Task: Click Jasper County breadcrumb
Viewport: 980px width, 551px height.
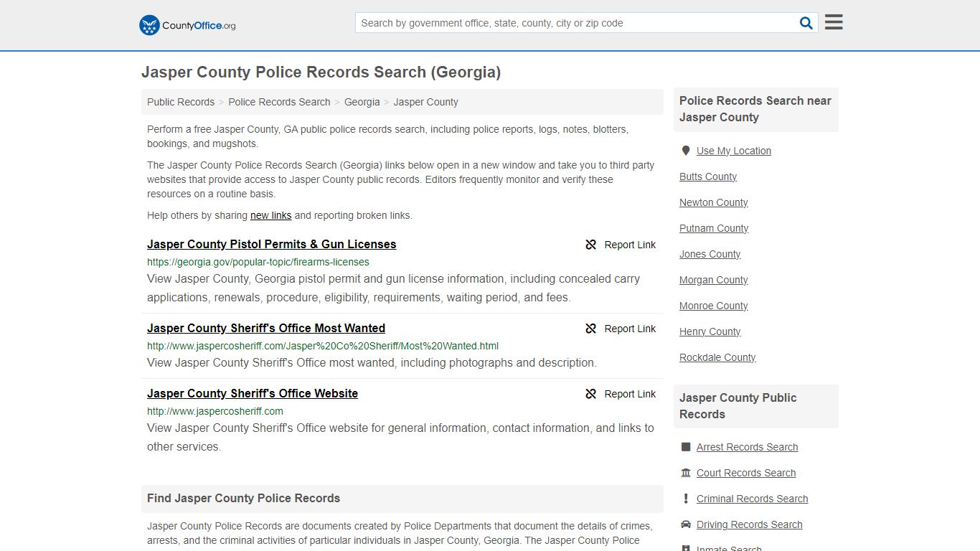Action: pos(425,102)
